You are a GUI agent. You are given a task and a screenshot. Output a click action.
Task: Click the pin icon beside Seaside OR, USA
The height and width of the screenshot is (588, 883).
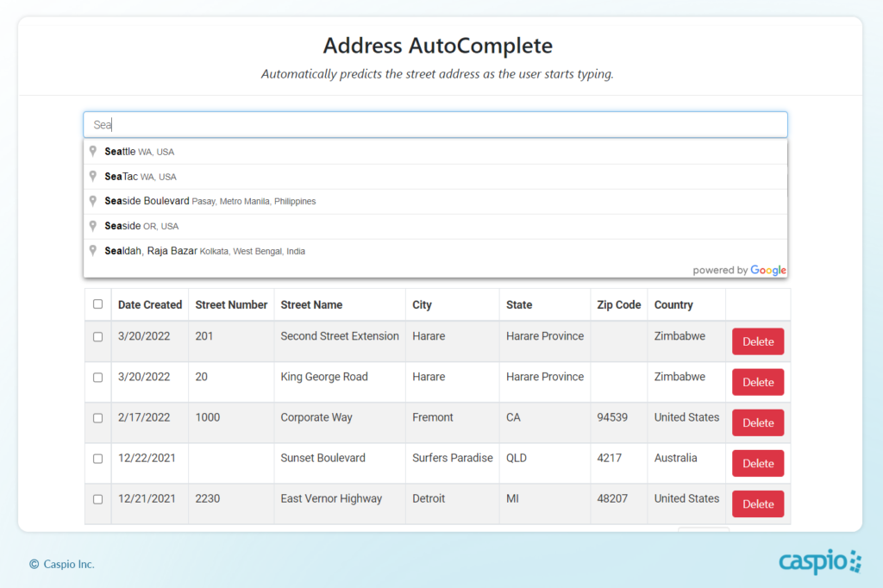tap(93, 226)
